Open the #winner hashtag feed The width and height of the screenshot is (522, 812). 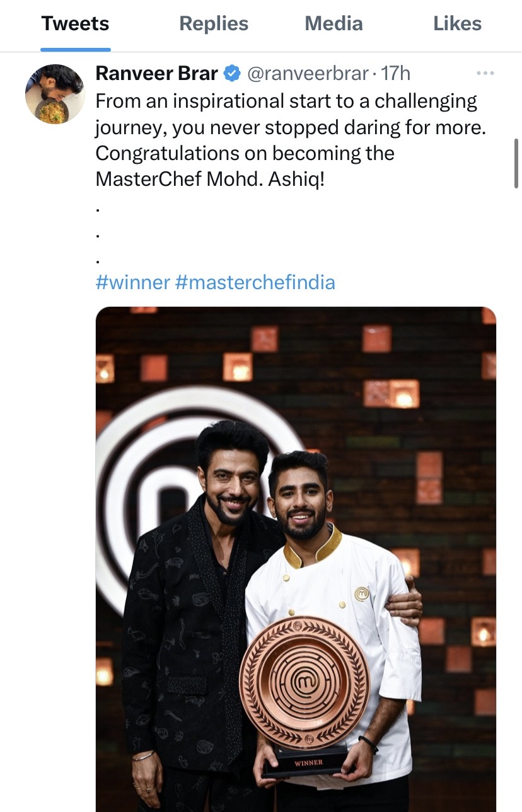coord(130,282)
